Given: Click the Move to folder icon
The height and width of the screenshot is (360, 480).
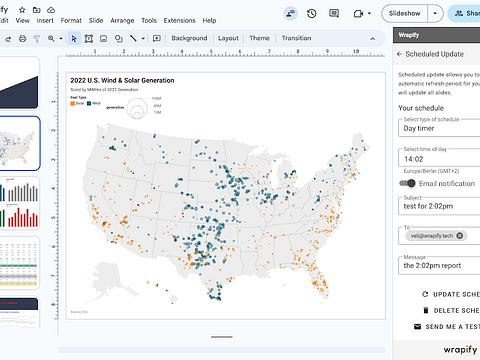Looking at the screenshot, I should [37, 10].
